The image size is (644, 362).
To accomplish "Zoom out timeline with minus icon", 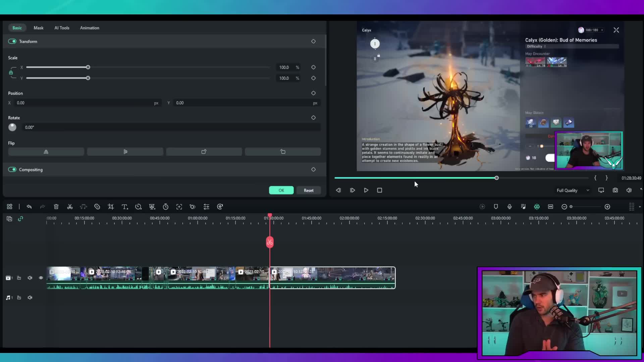I will point(564,207).
